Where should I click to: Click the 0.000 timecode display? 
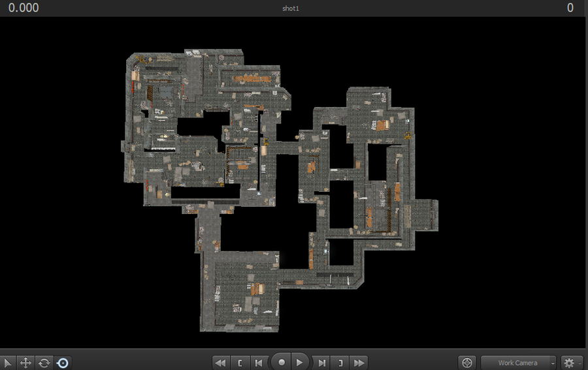point(24,8)
